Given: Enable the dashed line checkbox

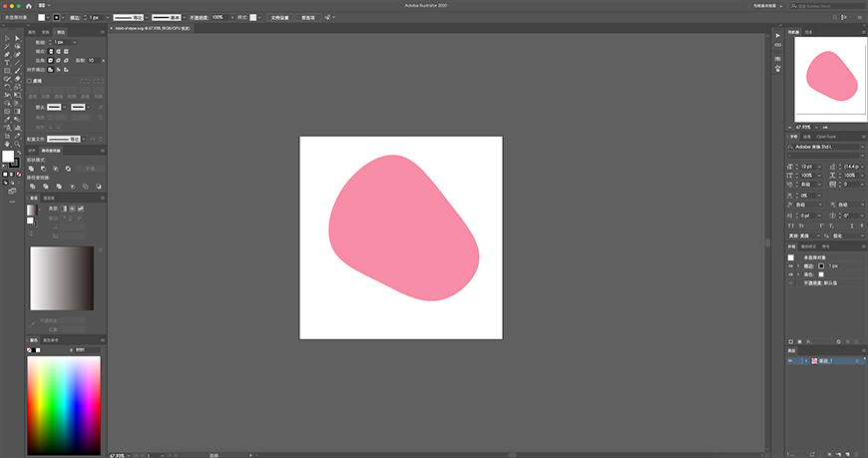Looking at the screenshot, I should 29,81.
